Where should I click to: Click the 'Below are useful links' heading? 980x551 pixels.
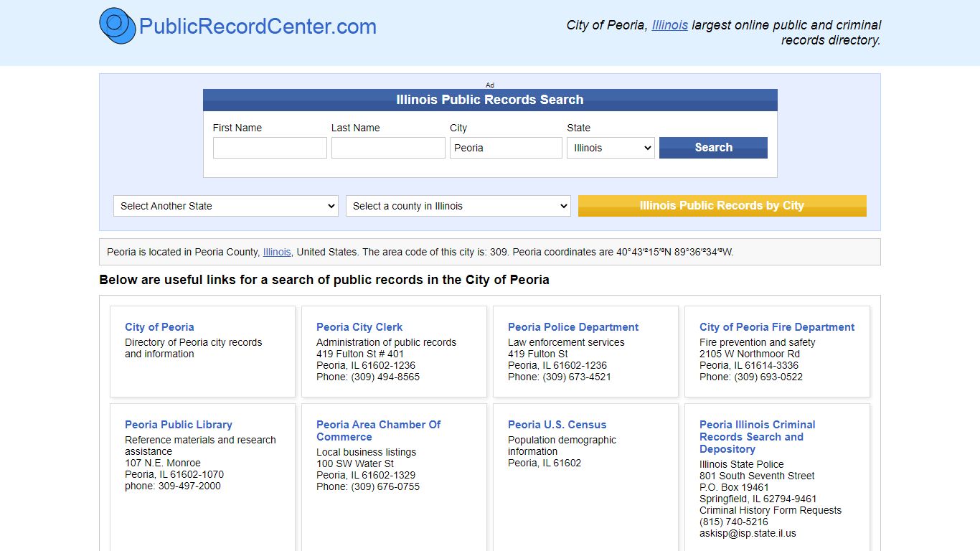point(324,280)
